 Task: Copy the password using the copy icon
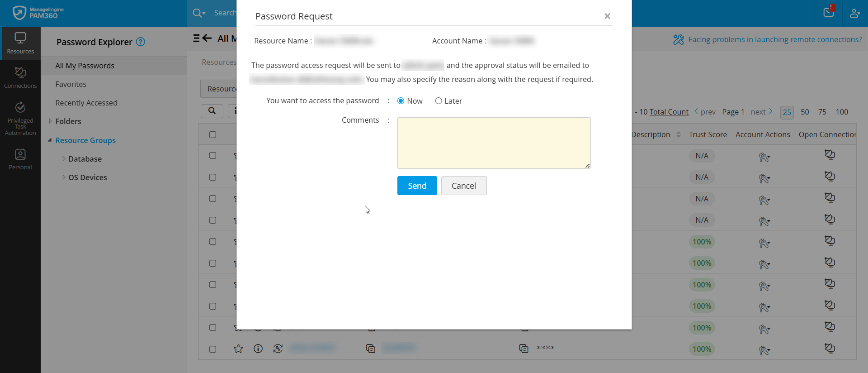coord(524,349)
